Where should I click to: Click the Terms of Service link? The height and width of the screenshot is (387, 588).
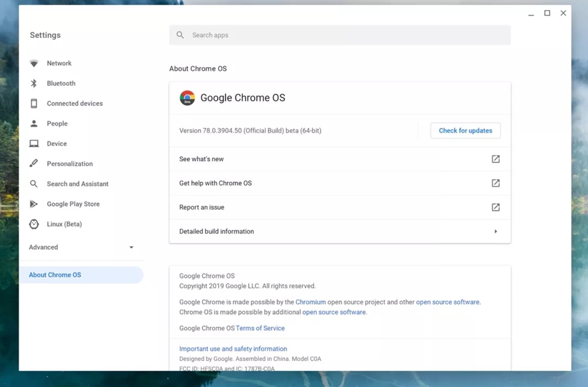(x=260, y=328)
